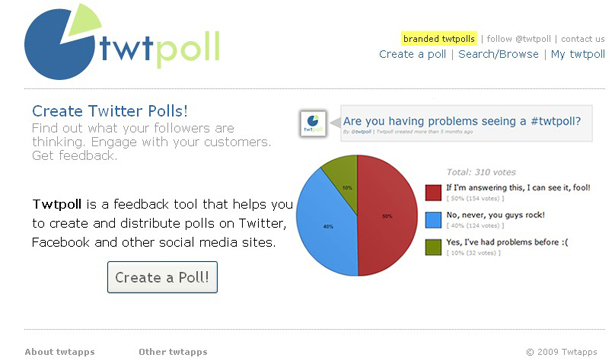The height and width of the screenshot is (361, 615).
Task: Select the blue 40% pie slice
Action: pos(328,226)
